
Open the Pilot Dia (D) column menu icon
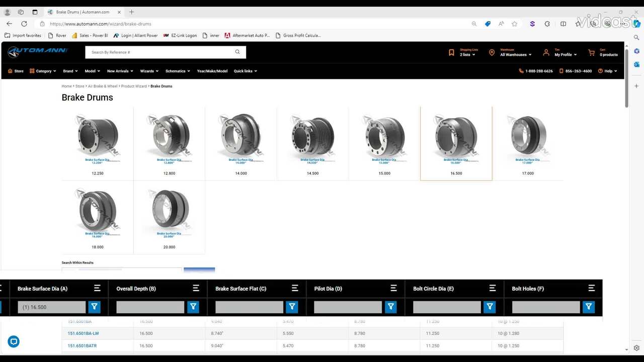pyautogui.click(x=393, y=288)
